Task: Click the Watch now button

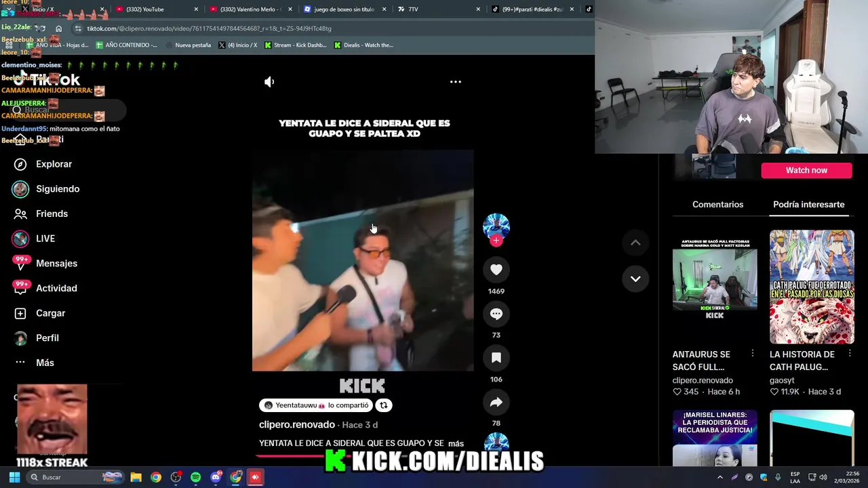Action: tap(806, 170)
